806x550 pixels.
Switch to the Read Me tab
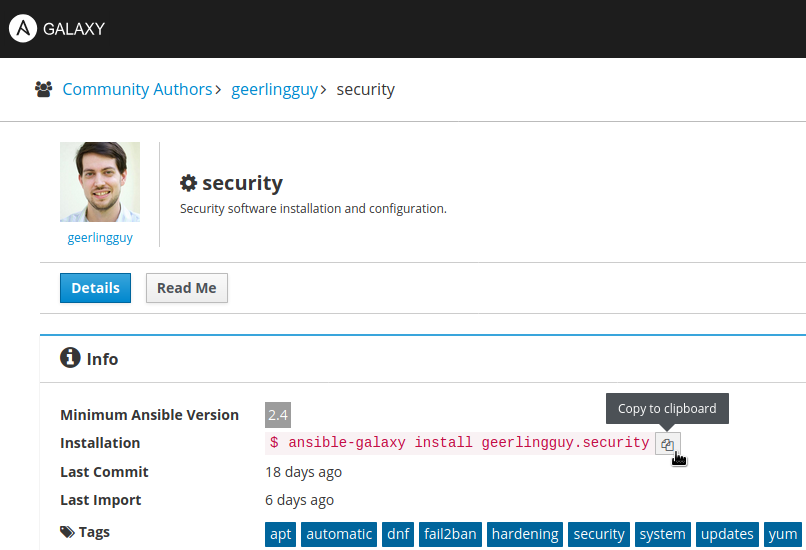coord(187,288)
